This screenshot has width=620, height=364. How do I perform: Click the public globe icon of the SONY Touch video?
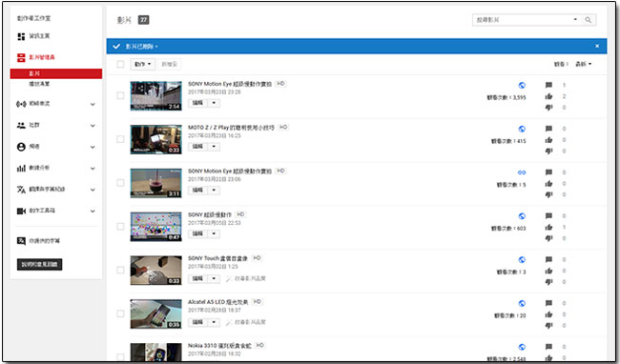(522, 260)
